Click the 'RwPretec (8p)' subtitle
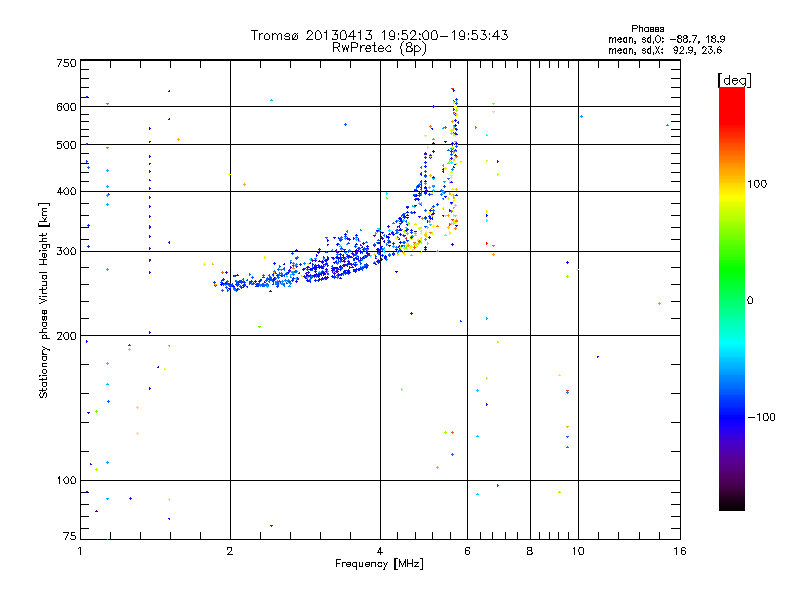 379,48
